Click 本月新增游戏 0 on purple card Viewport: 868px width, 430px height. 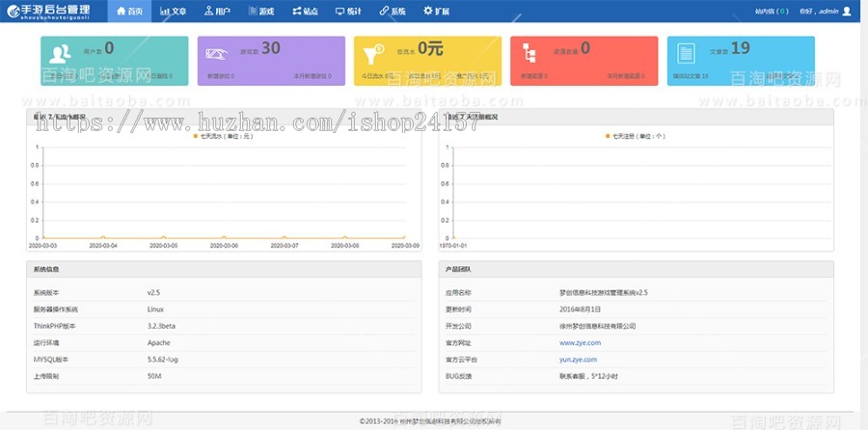click(312, 76)
